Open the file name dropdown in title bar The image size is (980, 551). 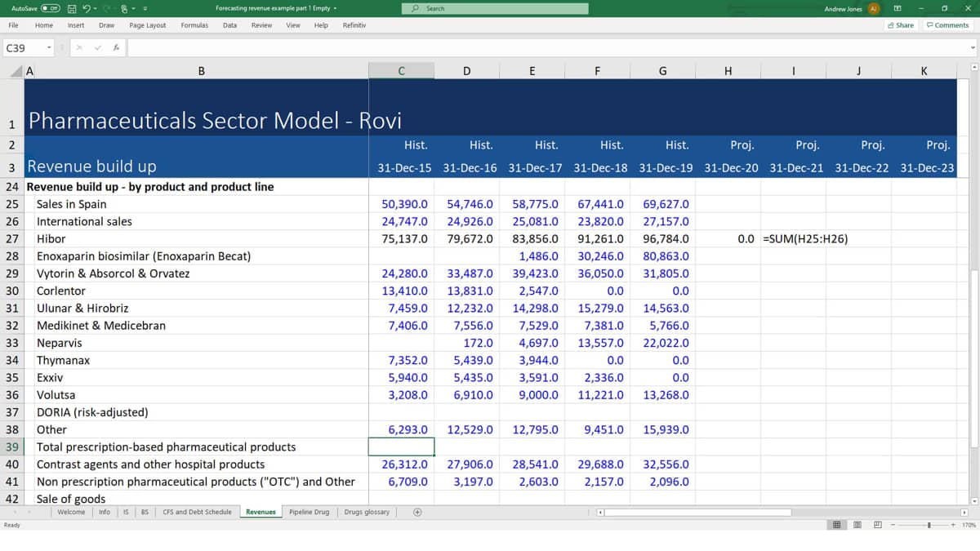tap(336, 8)
